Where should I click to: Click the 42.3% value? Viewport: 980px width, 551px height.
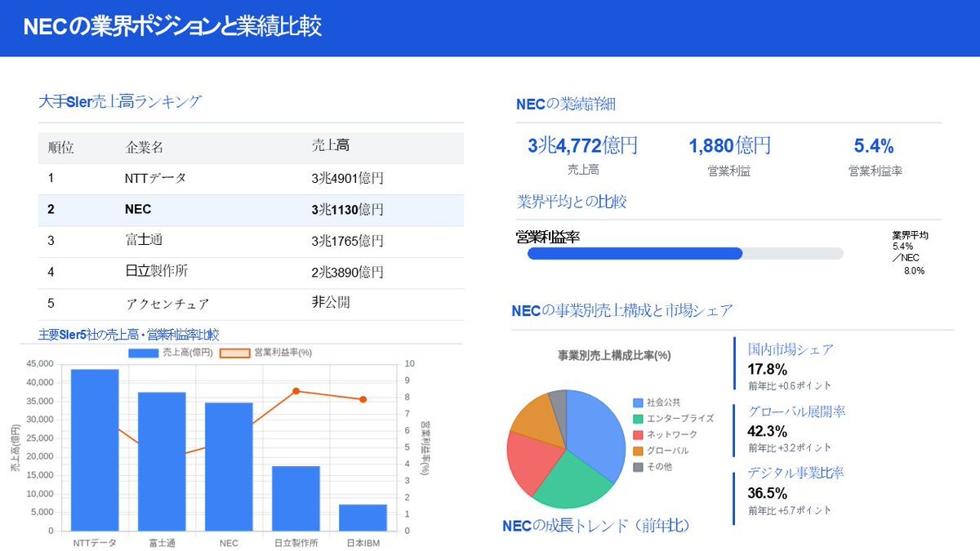coord(768,431)
